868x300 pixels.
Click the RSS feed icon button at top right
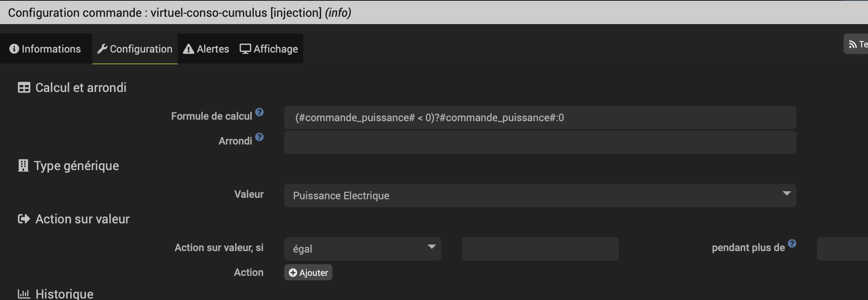[x=856, y=44]
